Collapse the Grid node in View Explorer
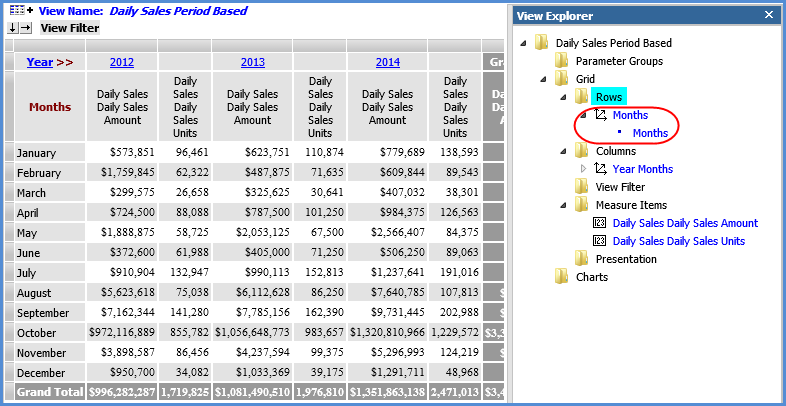 tap(545, 79)
